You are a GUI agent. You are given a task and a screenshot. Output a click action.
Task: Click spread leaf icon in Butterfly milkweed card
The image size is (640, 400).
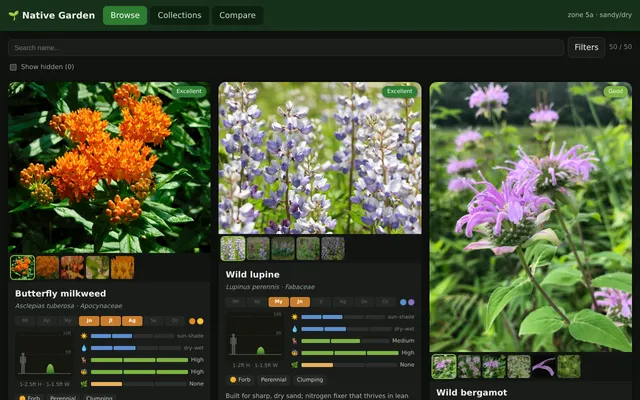[84, 384]
